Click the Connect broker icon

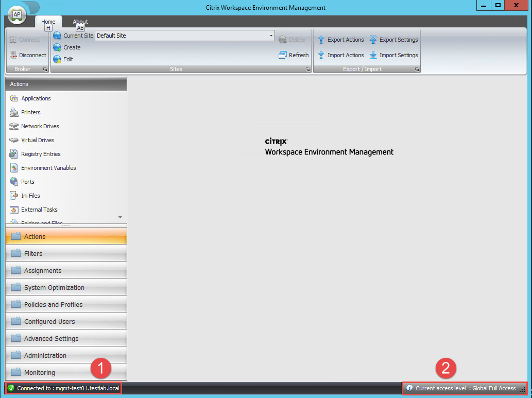point(13,40)
